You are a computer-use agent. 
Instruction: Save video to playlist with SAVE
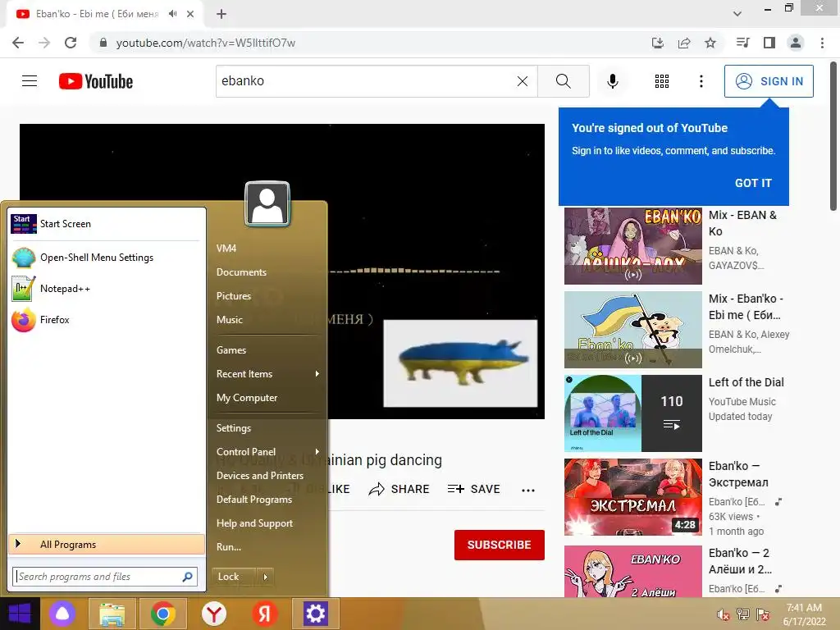pyautogui.click(x=473, y=489)
